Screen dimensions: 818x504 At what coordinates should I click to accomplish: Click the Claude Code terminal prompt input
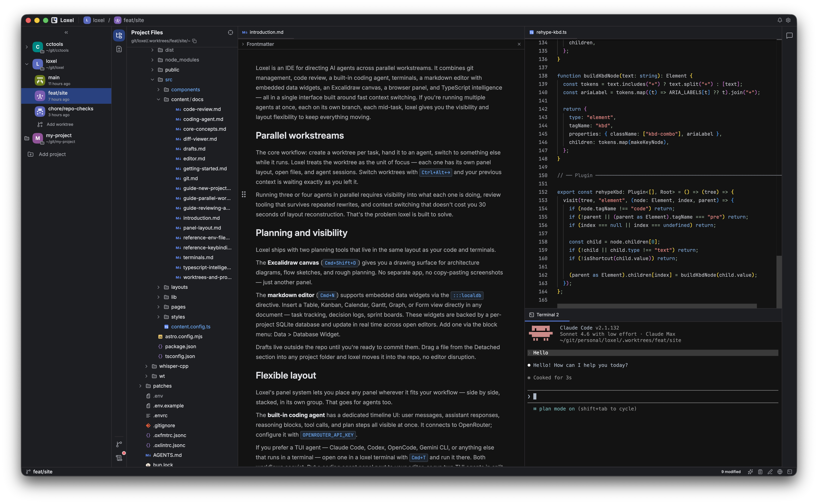coord(653,396)
